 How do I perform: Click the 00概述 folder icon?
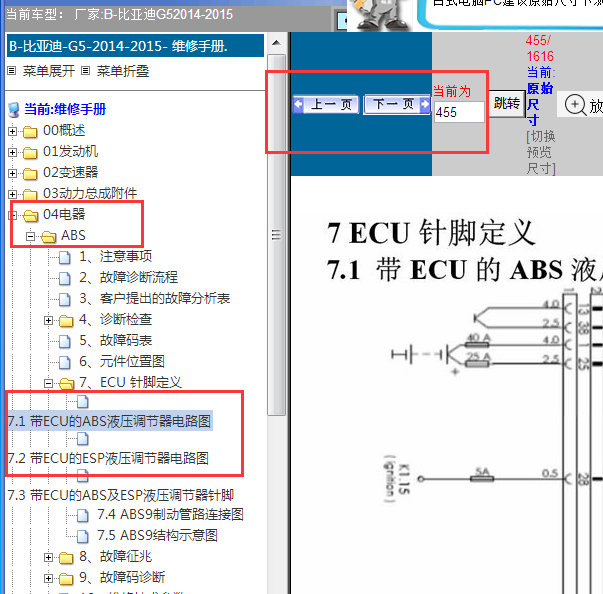click(x=30, y=132)
